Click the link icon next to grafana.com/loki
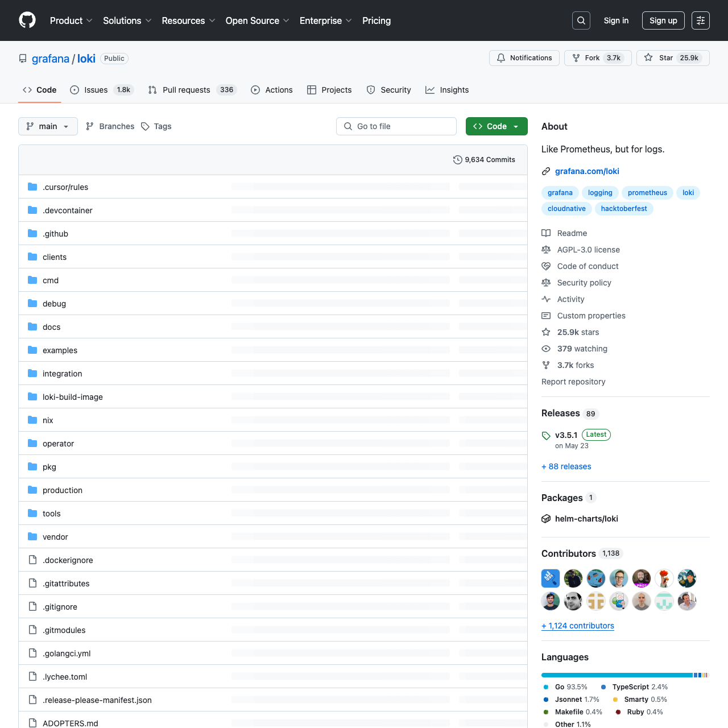Image resolution: width=728 pixels, height=728 pixels. pyautogui.click(x=546, y=171)
